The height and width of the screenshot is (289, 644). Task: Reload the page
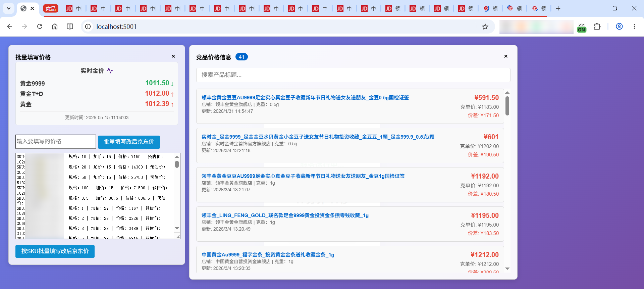[40, 27]
